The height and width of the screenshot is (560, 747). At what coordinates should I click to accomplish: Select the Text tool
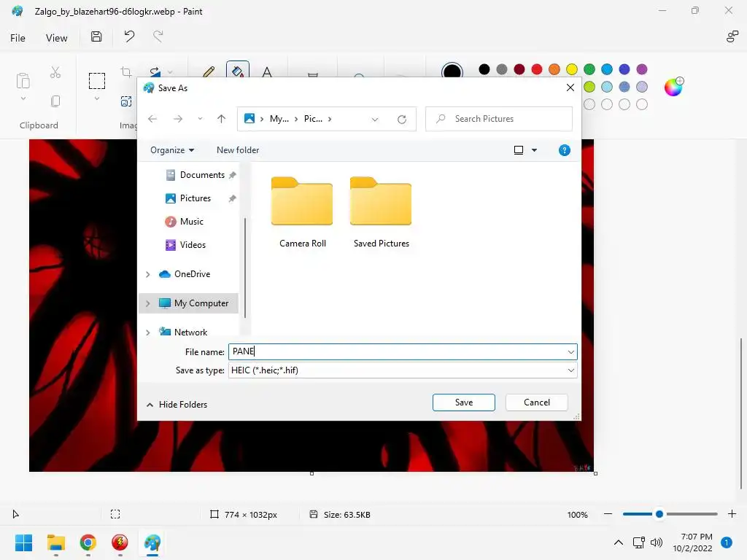[267, 71]
